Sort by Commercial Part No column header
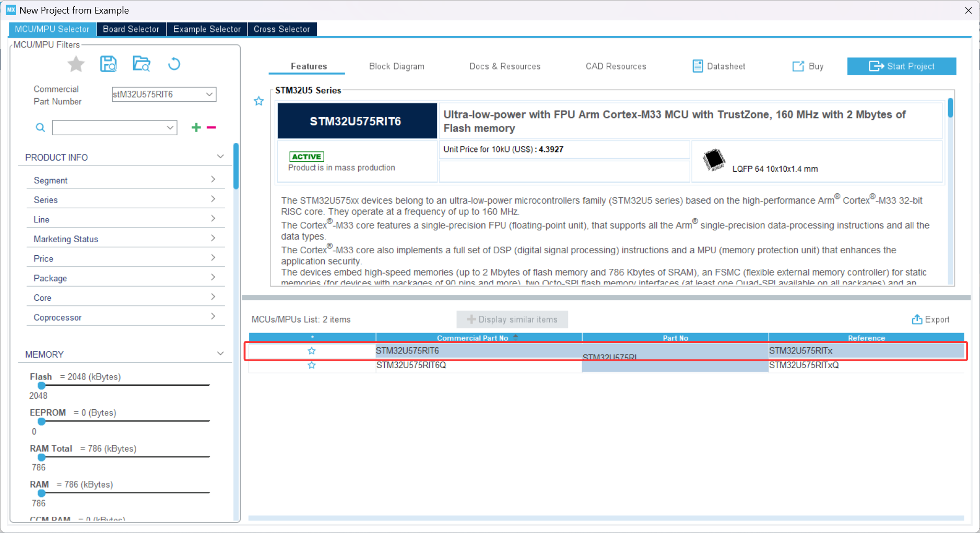Viewport: 980px width, 533px height. pos(479,338)
